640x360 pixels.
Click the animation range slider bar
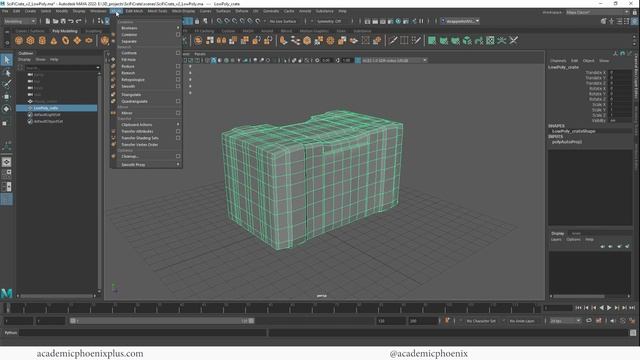click(x=162, y=321)
